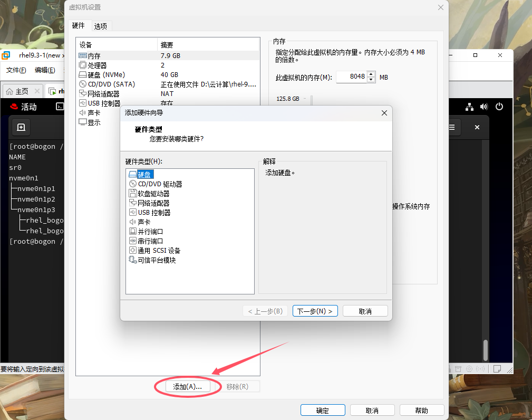Click the power icon in top bar
Image resolution: width=532 pixels, height=420 pixels.
pos(499,107)
